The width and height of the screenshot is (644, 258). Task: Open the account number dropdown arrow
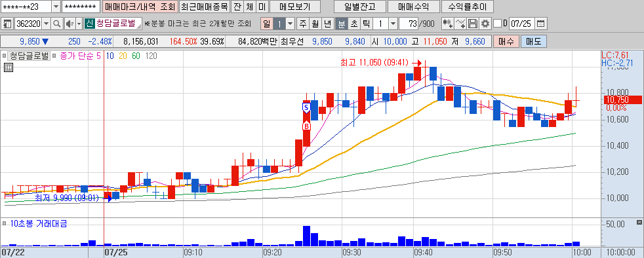(x=56, y=7)
